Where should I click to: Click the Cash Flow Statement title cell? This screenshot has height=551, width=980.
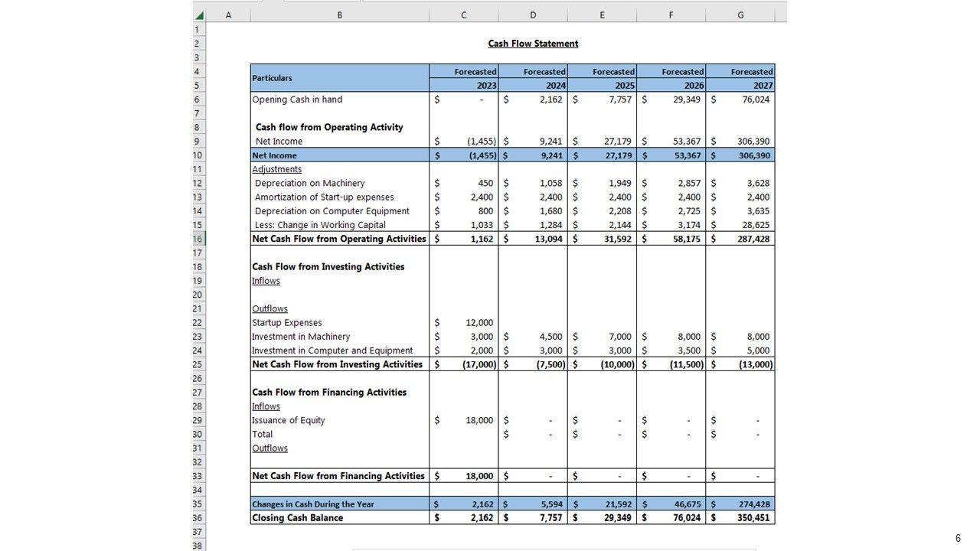click(533, 44)
